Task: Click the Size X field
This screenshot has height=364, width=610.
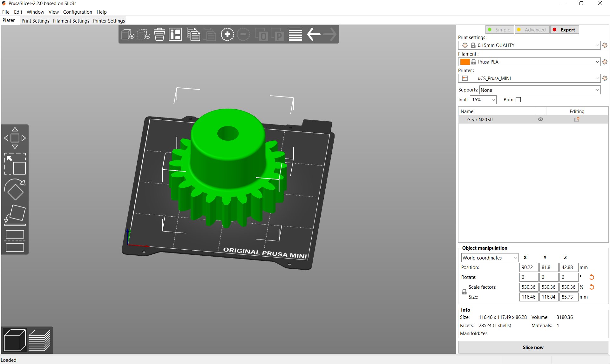Action: pyautogui.click(x=529, y=297)
